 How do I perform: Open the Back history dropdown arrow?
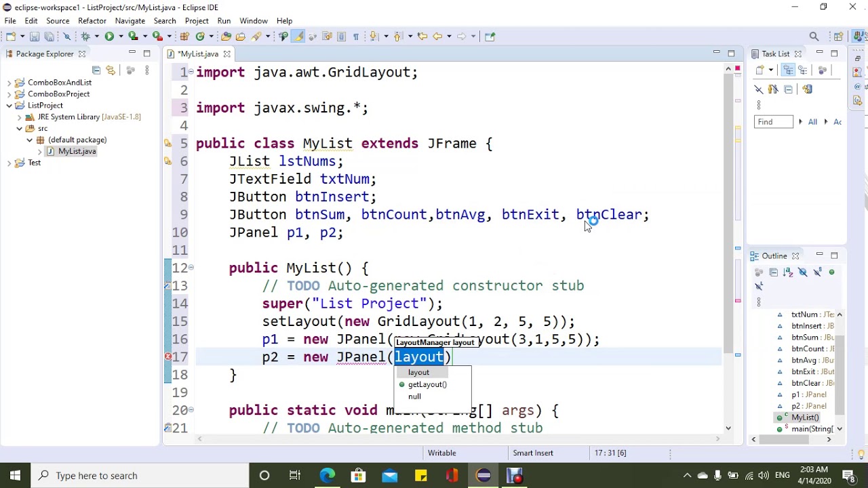tap(449, 36)
